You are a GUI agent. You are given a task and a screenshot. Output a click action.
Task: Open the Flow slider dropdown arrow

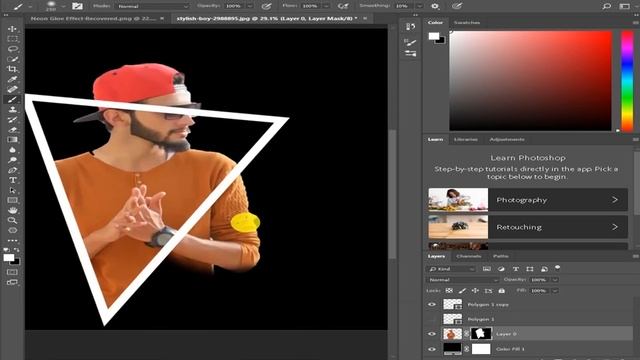click(x=326, y=6)
